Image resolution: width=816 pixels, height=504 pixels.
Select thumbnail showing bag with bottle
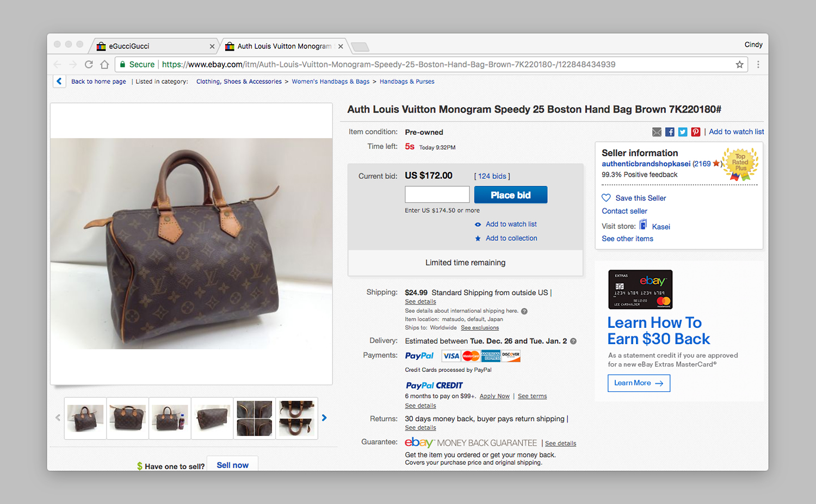(170, 418)
